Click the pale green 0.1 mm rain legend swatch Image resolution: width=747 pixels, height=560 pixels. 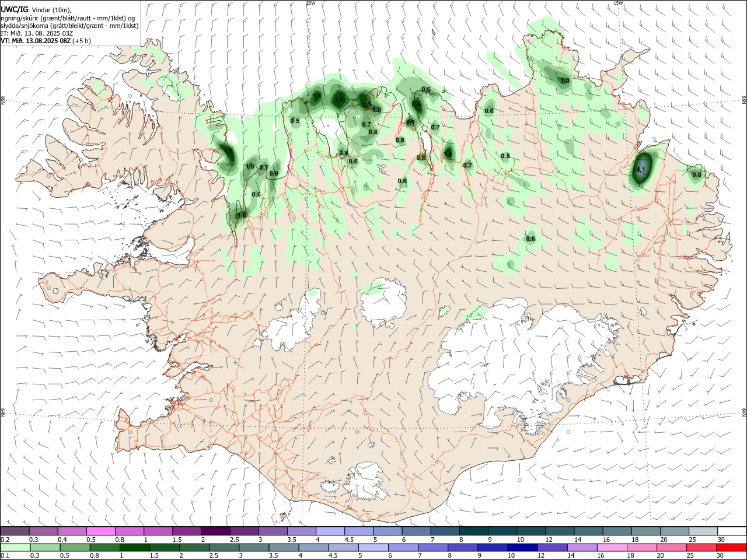[15, 547]
